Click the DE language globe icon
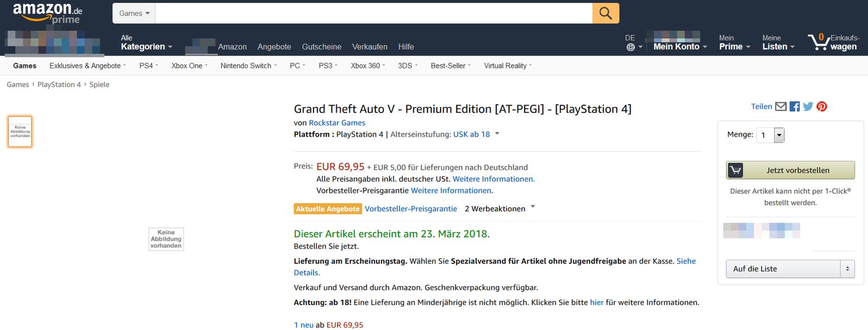This screenshot has width=868, height=330. pos(631,47)
